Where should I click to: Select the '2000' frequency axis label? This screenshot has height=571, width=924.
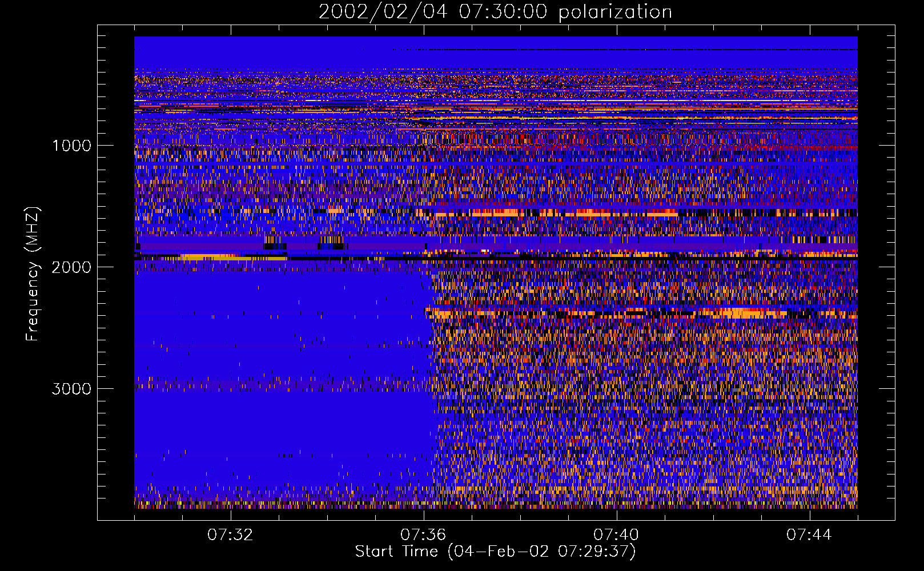(71, 267)
